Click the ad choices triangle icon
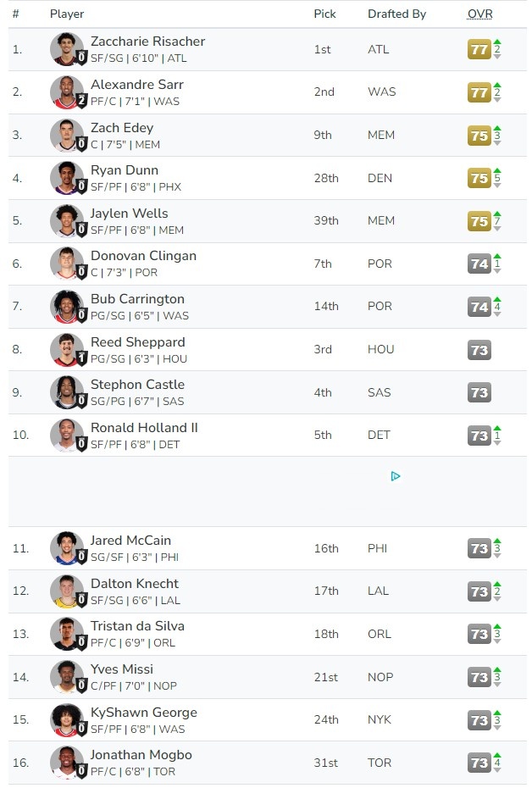This screenshot has height=788, width=532. click(x=396, y=476)
